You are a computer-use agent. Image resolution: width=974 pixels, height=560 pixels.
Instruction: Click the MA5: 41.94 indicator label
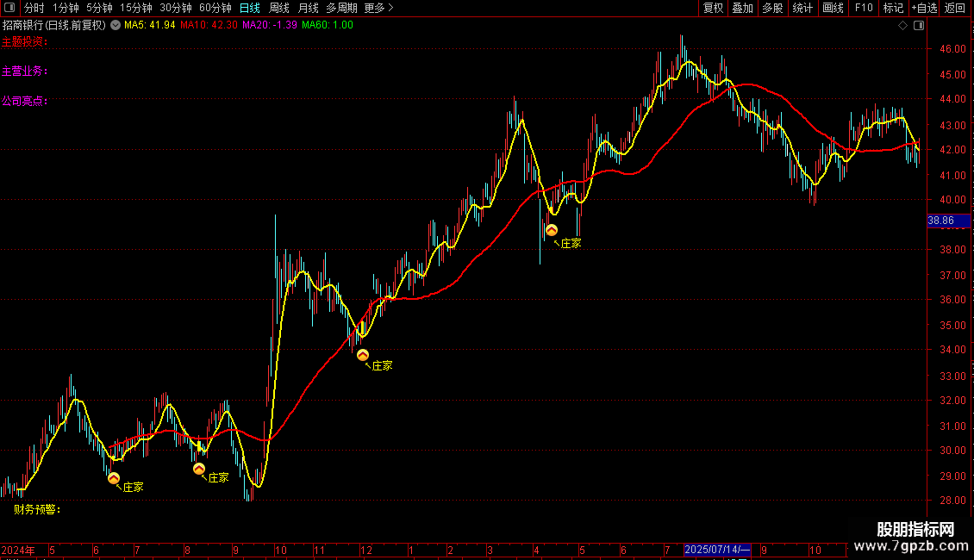[x=150, y=25]
